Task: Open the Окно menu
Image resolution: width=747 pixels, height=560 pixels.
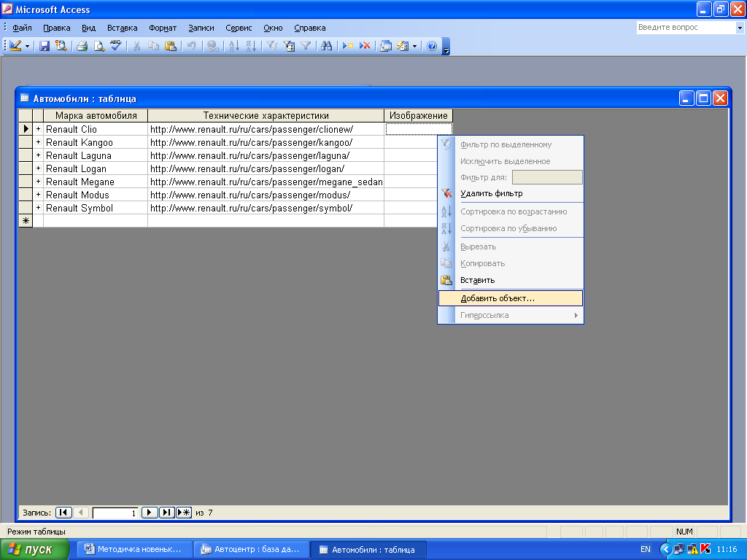Action: tap(273, 28)
